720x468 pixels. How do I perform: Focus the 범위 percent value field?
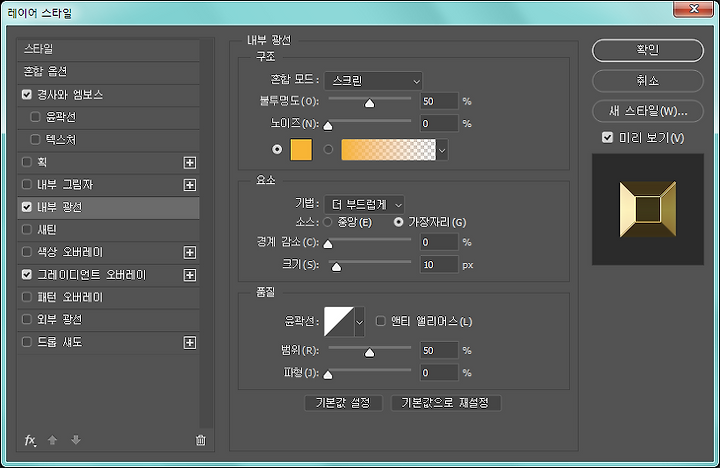(x=439, y=351)
